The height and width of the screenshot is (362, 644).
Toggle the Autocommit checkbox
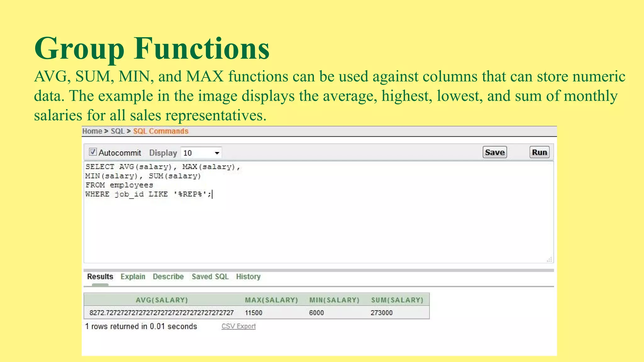click(x=93, y=152)
